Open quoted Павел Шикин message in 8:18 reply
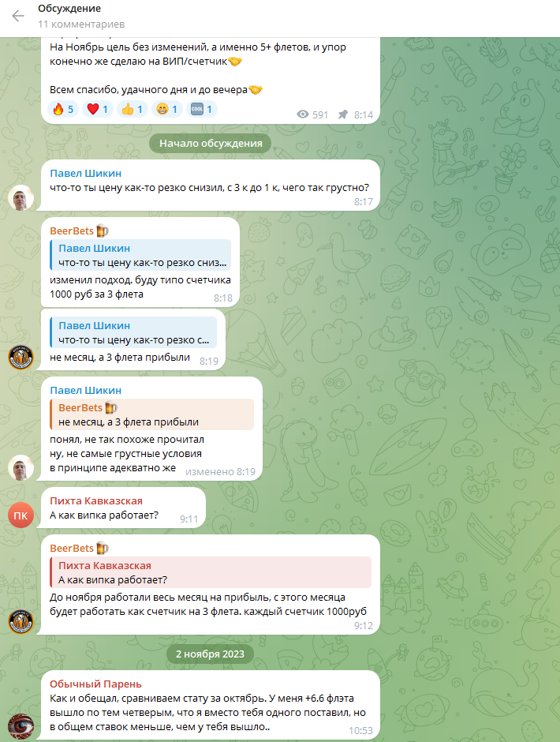 [x=140, y=255]
